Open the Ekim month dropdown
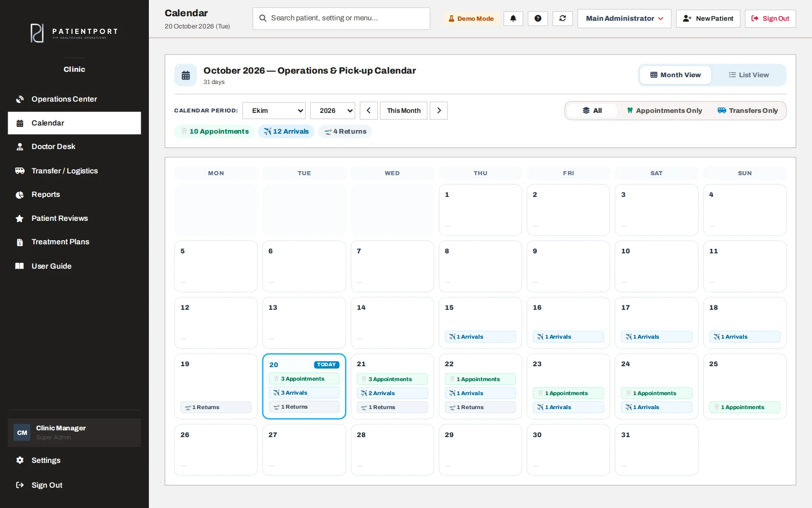The height and width of the screenshot is (508, 812). (x=274, y=111)
